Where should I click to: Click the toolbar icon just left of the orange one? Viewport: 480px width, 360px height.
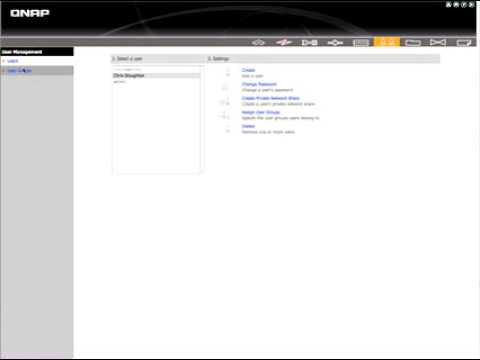click(361, 42)
